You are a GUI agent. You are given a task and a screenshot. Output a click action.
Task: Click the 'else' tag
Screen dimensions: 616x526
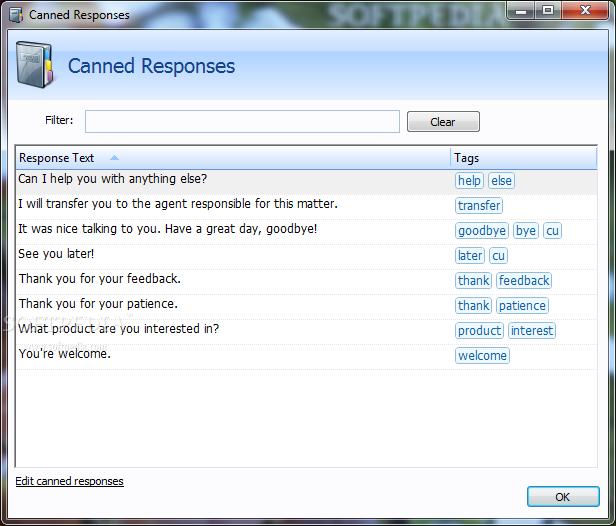[501, 181]
